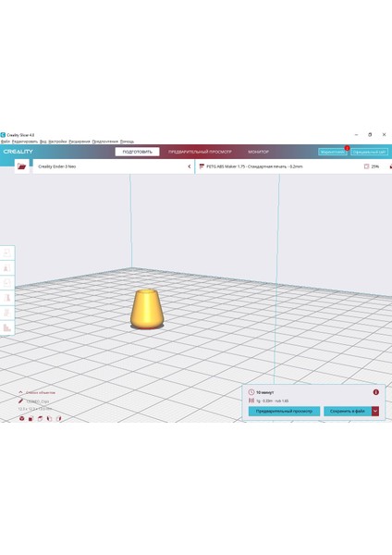Image resolution: width=392 pixels, height=555 pixels.
Task: Switch to the left side view icon
Action: tap(49, 418)
